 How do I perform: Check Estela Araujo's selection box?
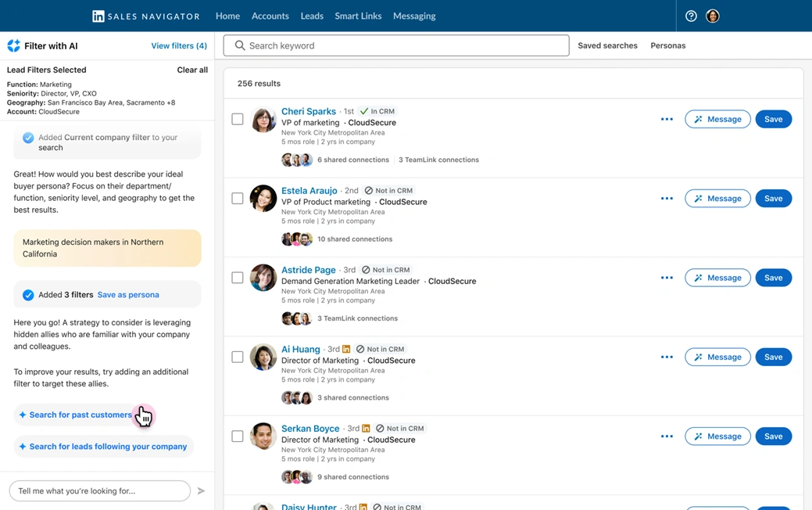pos(237,198)
